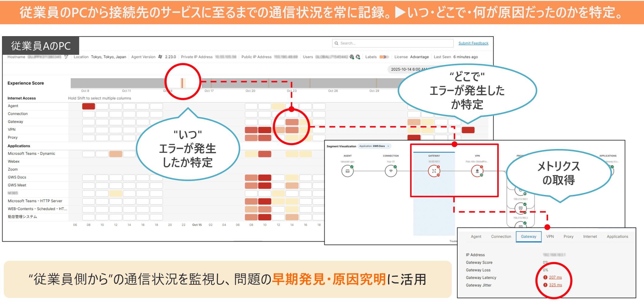Click the green status check on the Agent node
Screen dimensions: 644x306
tap(352, 167)
